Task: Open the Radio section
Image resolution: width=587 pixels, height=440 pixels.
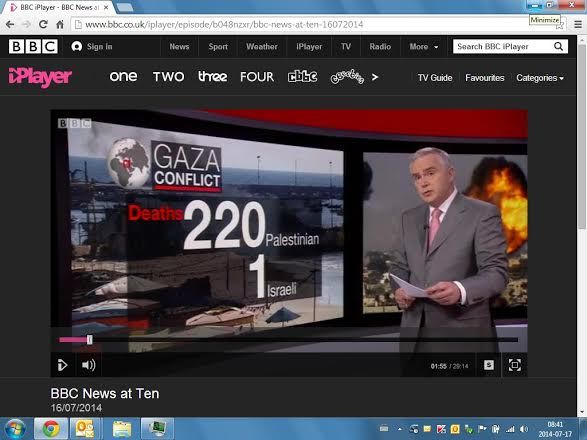Action: (x=380, y=47)
